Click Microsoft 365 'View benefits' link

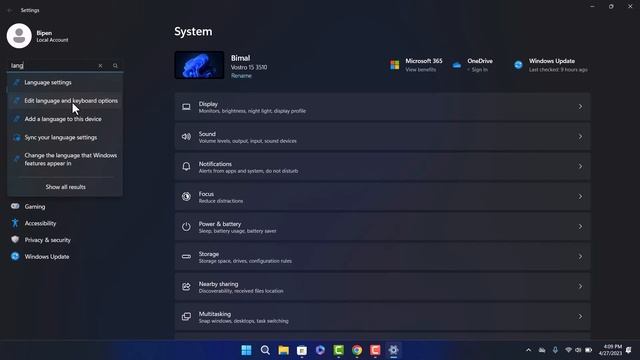[420, 70]
